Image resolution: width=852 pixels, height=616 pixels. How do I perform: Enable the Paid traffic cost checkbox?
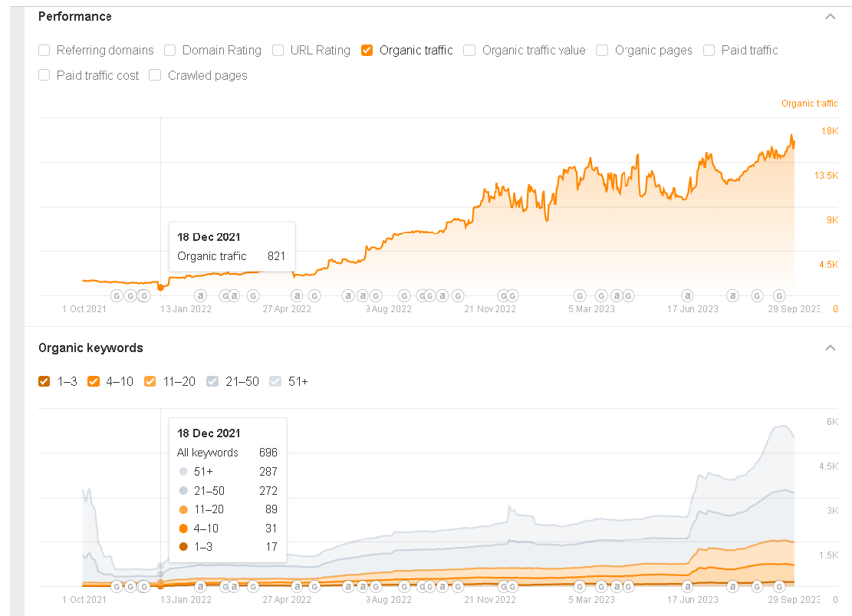click(45, 75)
